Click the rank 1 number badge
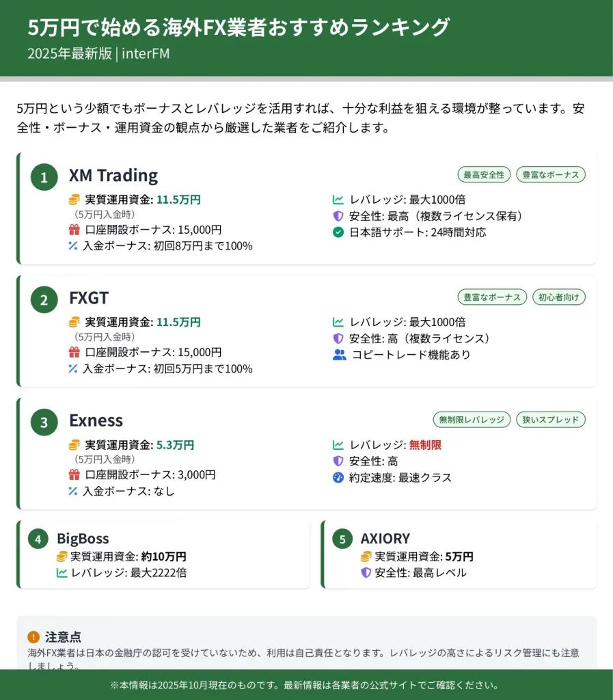The image size is (613, 700). pyautogui.click(x=44, y=178)
